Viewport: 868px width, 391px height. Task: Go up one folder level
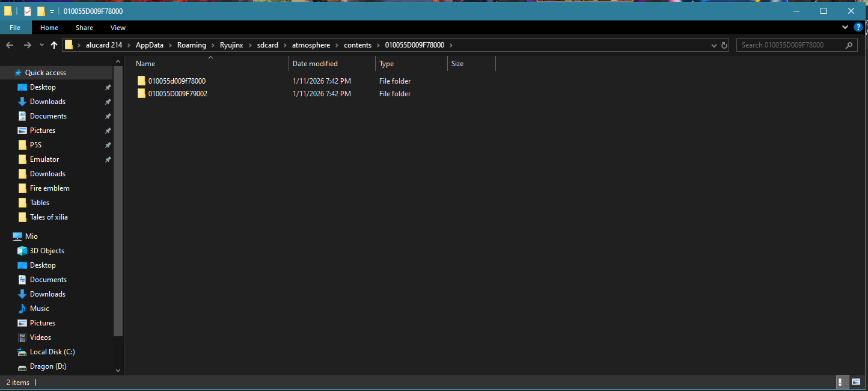54,45
